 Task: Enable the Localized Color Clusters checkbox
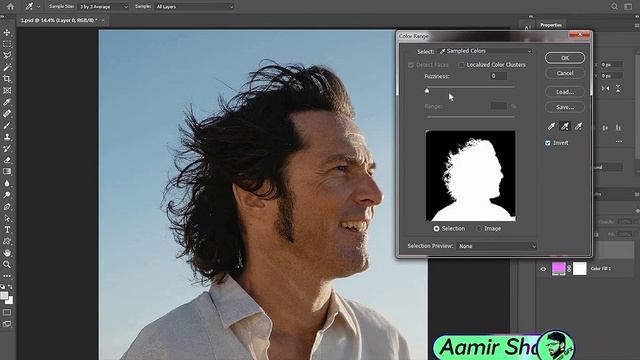point(461,65)
